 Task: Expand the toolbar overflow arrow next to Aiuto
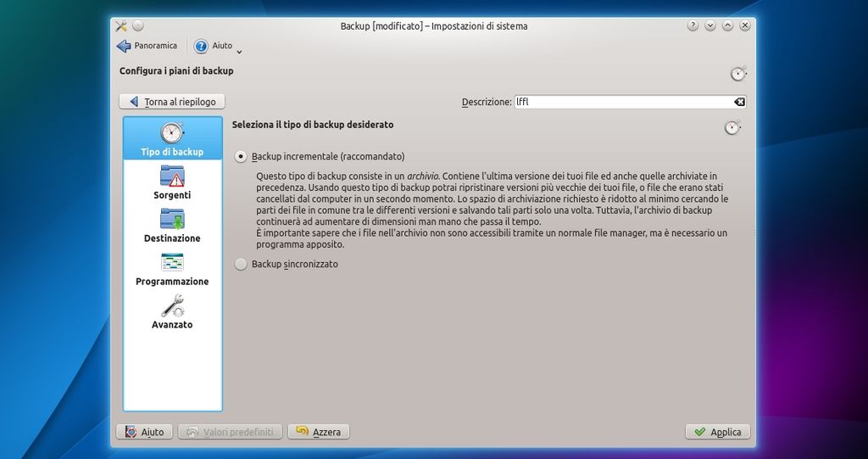[x=239, y=52]
